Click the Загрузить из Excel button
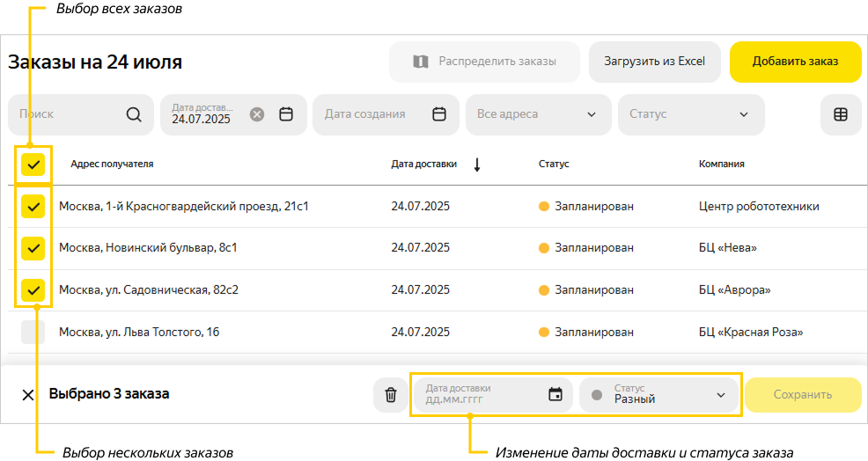868x461 pixels. point(654,62)
